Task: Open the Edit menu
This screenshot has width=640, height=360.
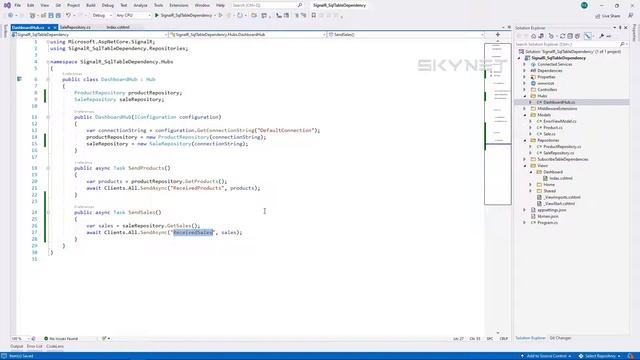Action: 31,5
